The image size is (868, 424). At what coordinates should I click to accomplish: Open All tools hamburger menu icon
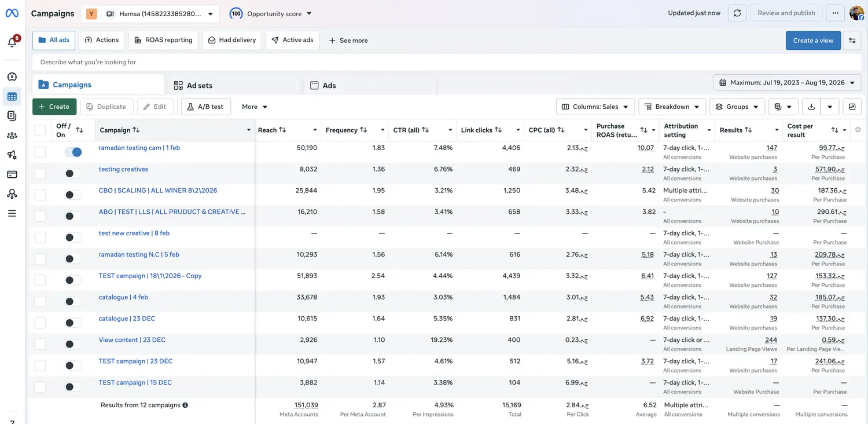12,214
